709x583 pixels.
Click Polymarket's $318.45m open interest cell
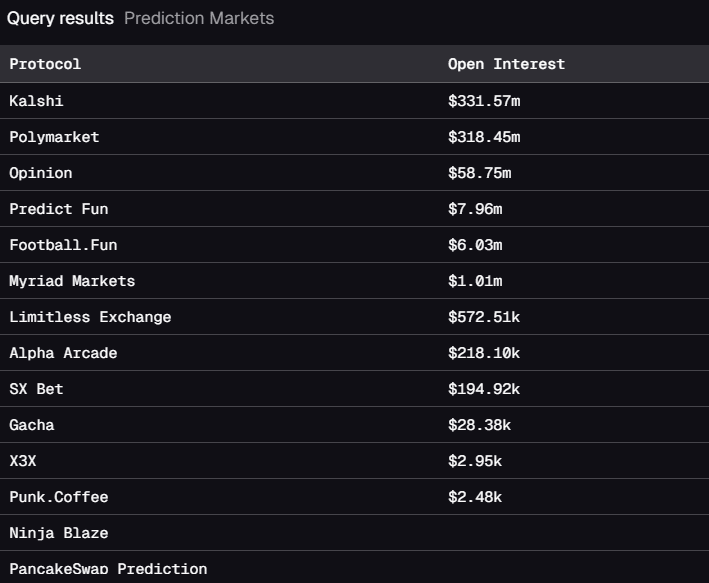484,137
